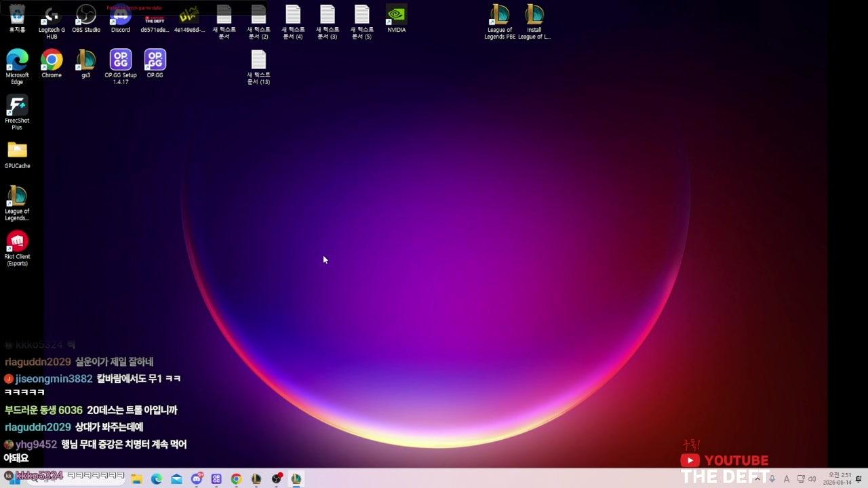
Task: Select the 4e149e8d file icon
Action: pos(189,19)
